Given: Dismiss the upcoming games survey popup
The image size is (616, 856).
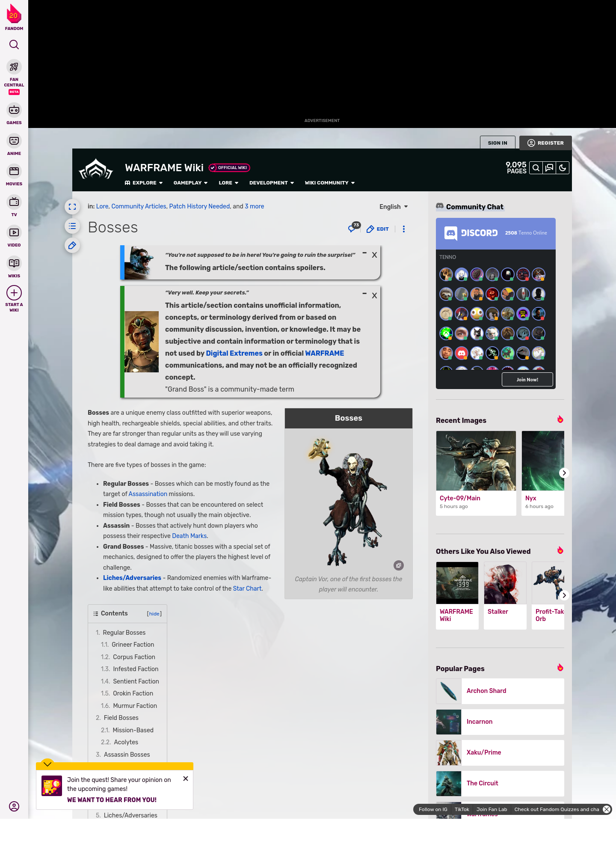Looking at the screenshot, I should coord(186,779).
